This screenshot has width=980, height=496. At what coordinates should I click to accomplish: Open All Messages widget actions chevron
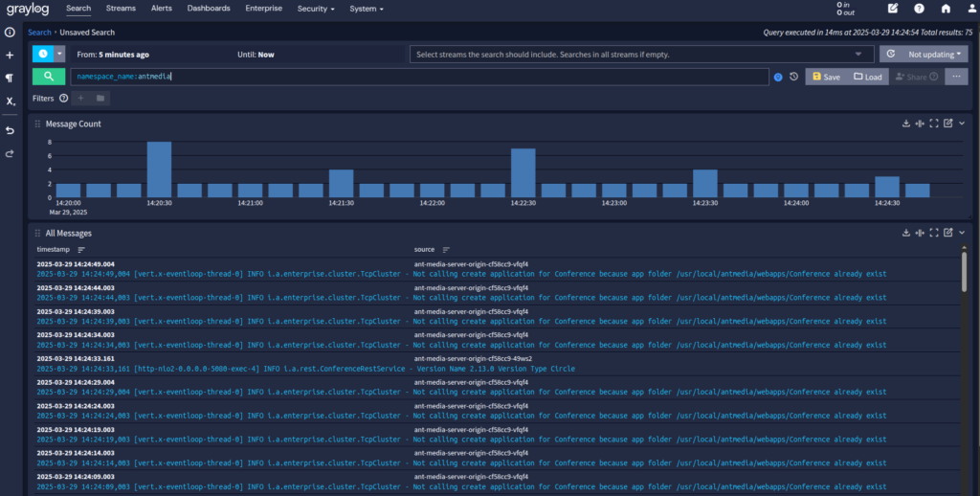962,233
